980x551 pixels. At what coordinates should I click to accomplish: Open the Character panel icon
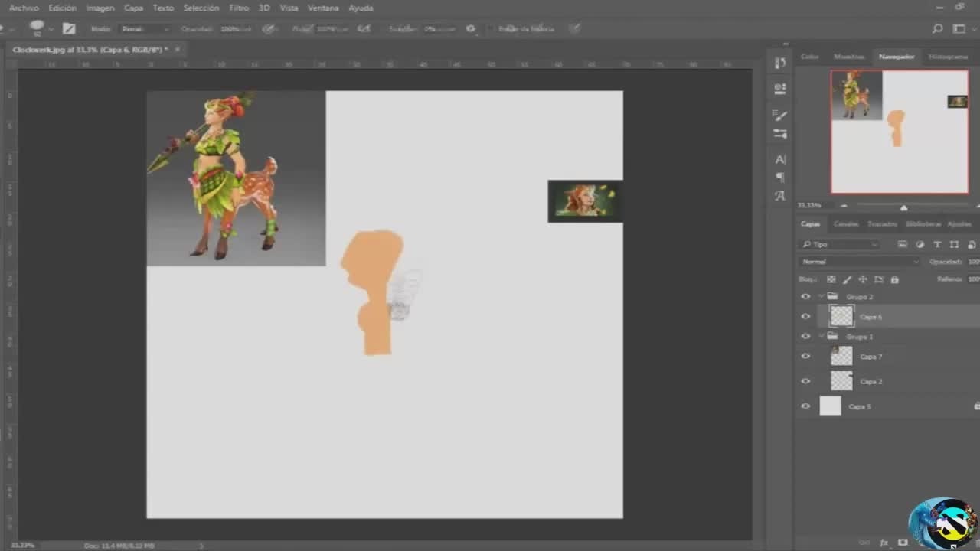[x=780, y=159]
